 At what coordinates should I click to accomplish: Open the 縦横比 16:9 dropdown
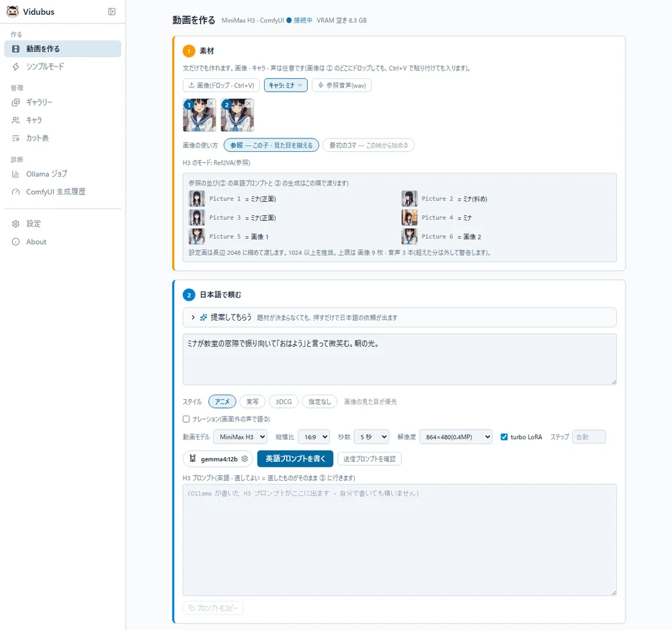pyautogui.click(x=314, y=437)
